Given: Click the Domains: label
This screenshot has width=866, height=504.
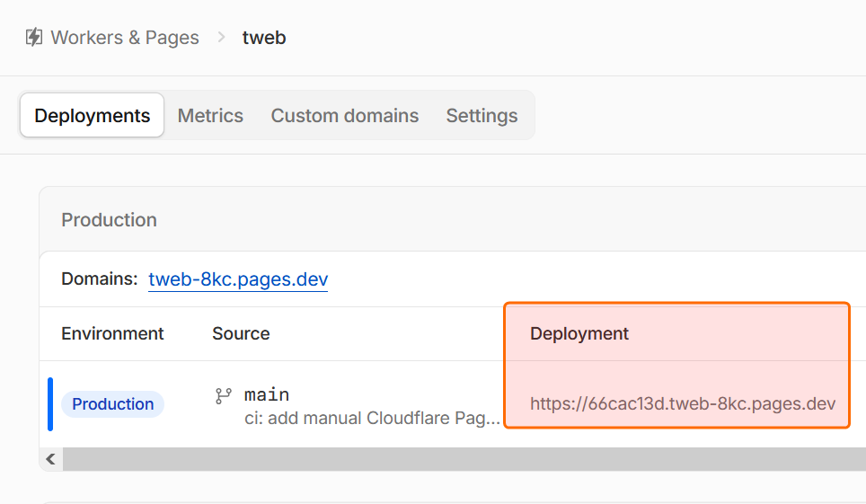Looking at the screenshot, I should [100, 279].
